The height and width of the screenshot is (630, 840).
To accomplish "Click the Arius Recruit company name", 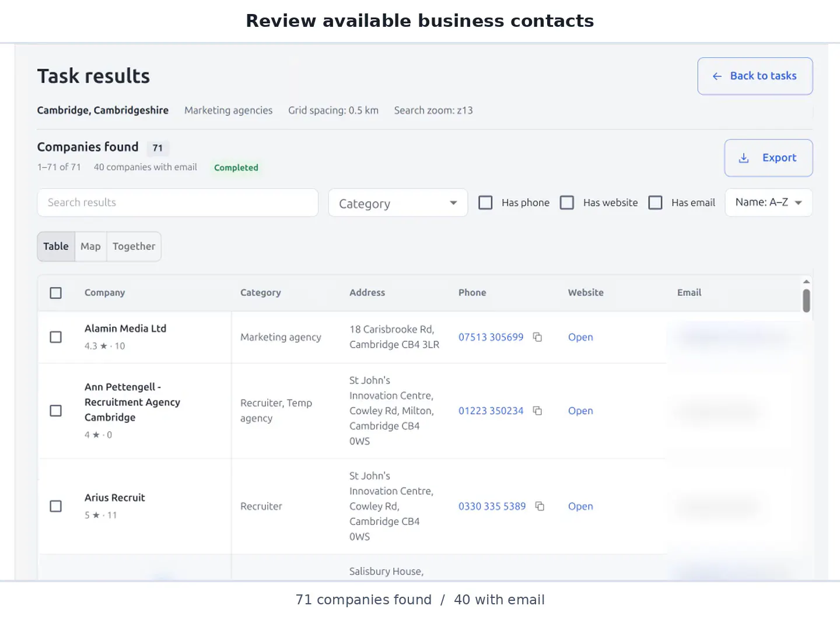I will [x=114, y=498].
